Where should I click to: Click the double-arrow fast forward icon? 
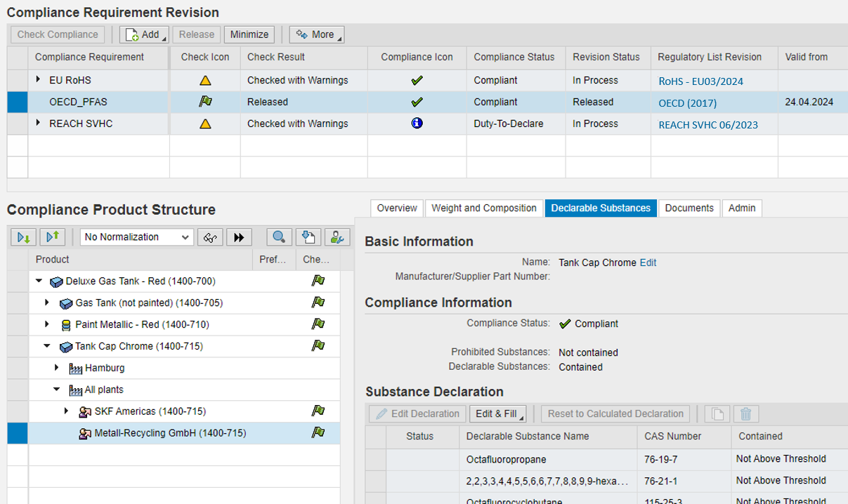tap(238, 237)
